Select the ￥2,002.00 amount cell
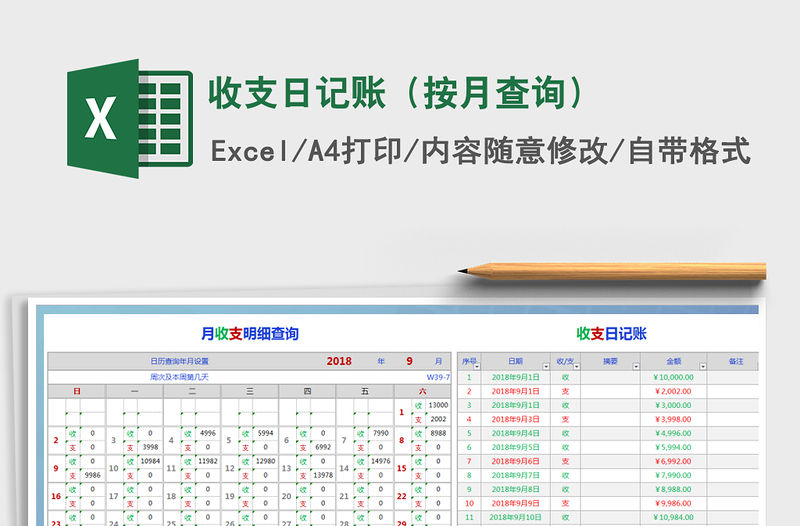Viewport: 800px width, 526px height. pyautogui.click(x=673, y=391)
